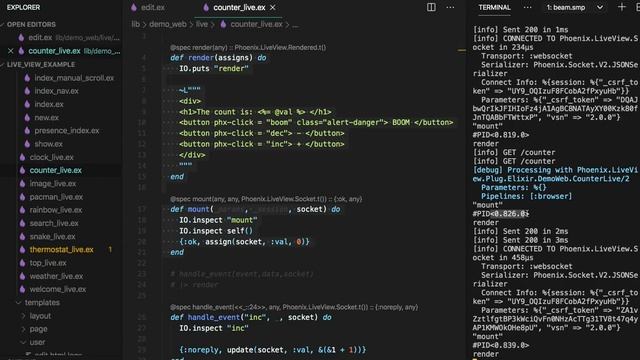Image resolution: width=640 pixels, height=360 pixels.
Task: Add a new terminal with plus icon
Action: pyautogui.click(x=621, y=7)
